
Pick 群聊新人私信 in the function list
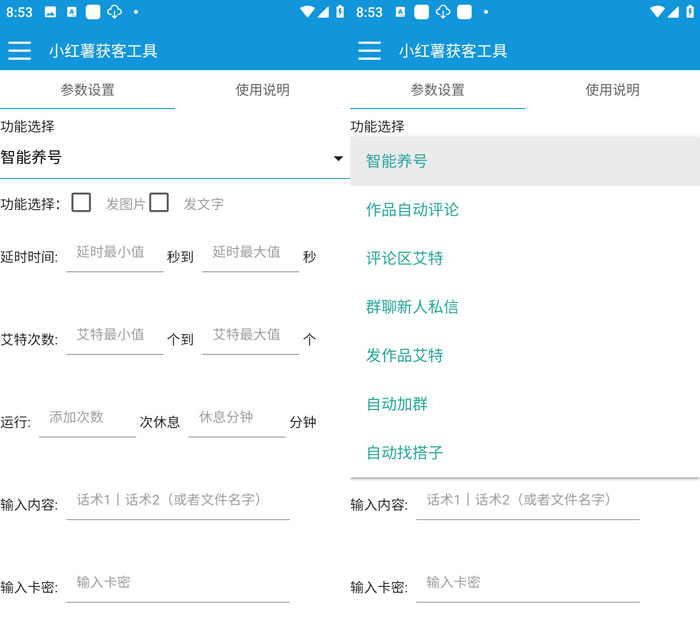click(x=412, y=306)
